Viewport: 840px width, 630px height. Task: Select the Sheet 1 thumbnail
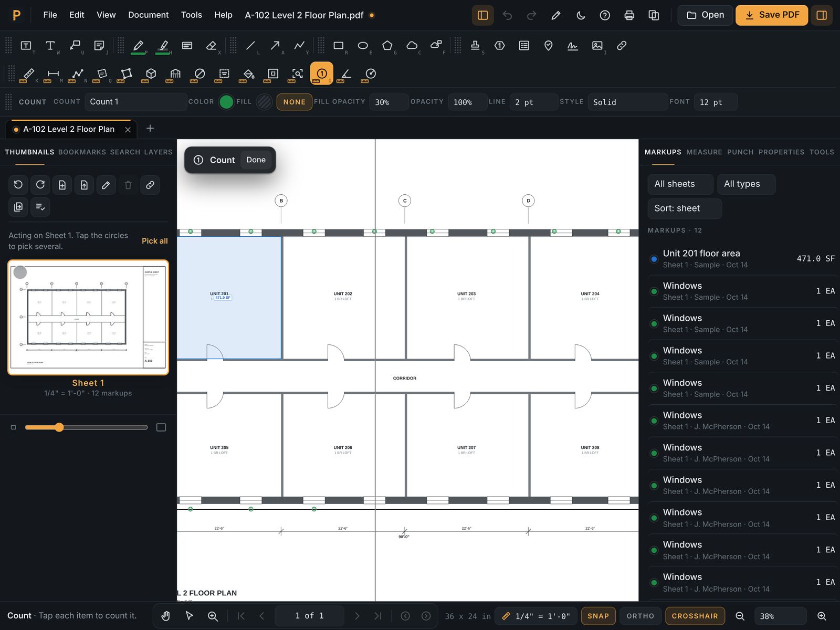tap(88, 317)
